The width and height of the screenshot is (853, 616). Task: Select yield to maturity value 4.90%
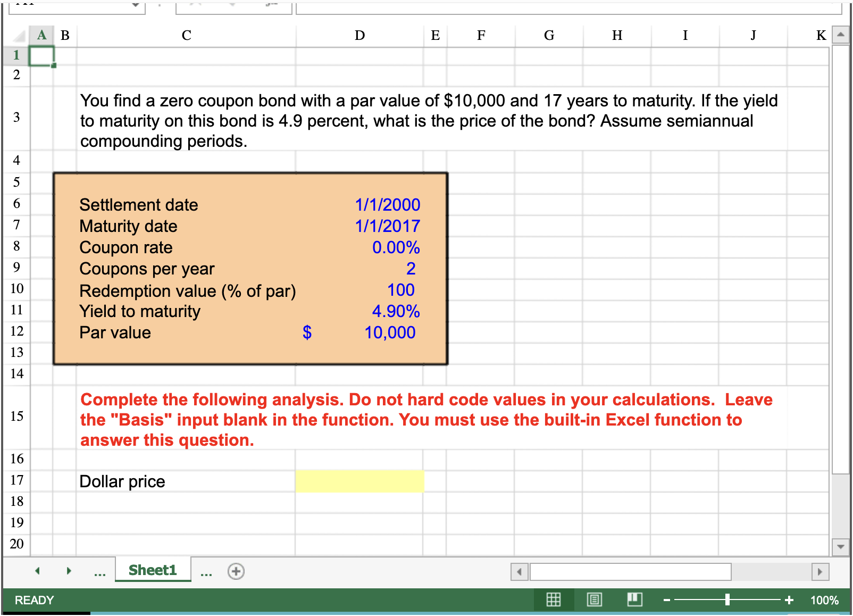[396, 311]
